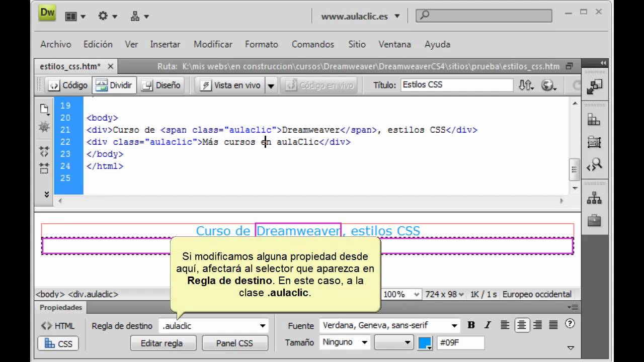
Task: Click the search field in the title bar
Action: click(484, 16)
